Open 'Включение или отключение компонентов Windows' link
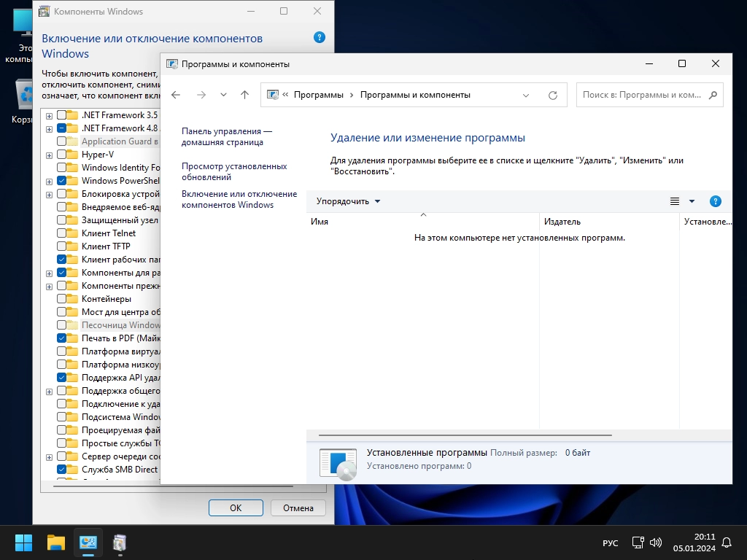This screenshot has height=560, width=747. (x=239, y=200)
